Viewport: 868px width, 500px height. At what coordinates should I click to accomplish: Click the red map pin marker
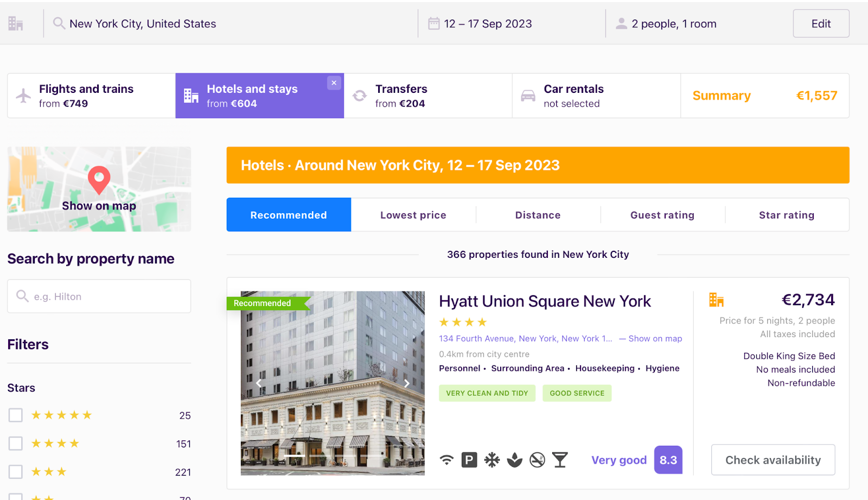[x=99, y=180]
